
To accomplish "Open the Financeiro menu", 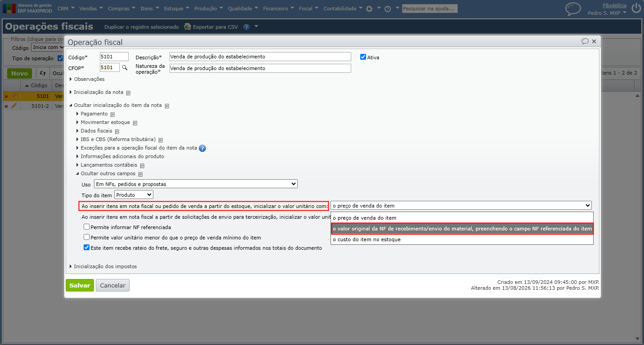I will (278, 9).
